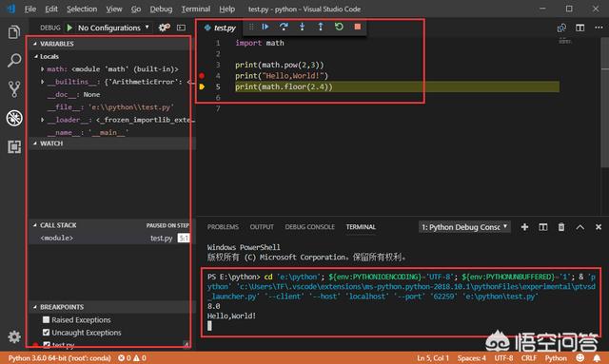Click Spaces: 4 indentation setting
The height and width of the screenshot is (364, 609).
coord(472,357)
